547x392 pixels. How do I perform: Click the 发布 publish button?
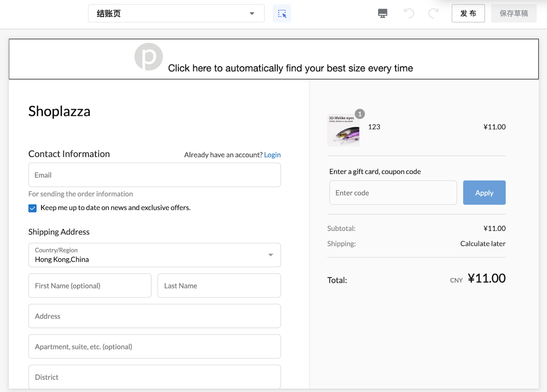click(468, 14)
